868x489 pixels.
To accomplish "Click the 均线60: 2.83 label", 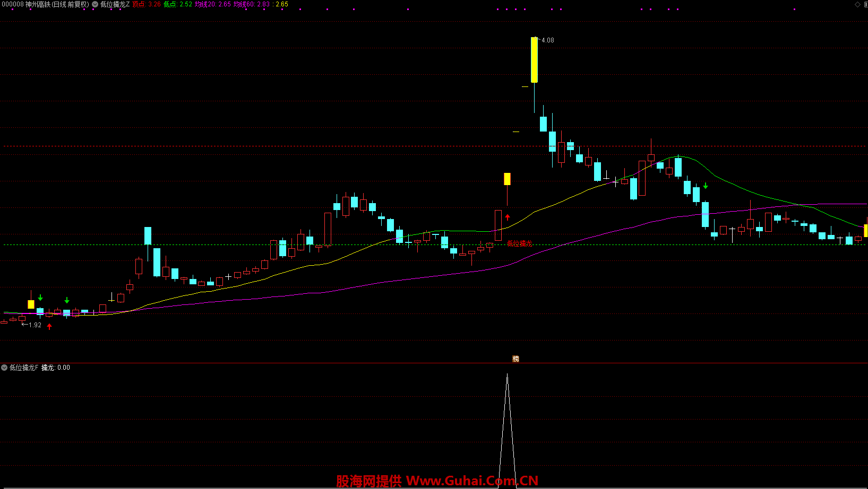I will coord(252,4).
